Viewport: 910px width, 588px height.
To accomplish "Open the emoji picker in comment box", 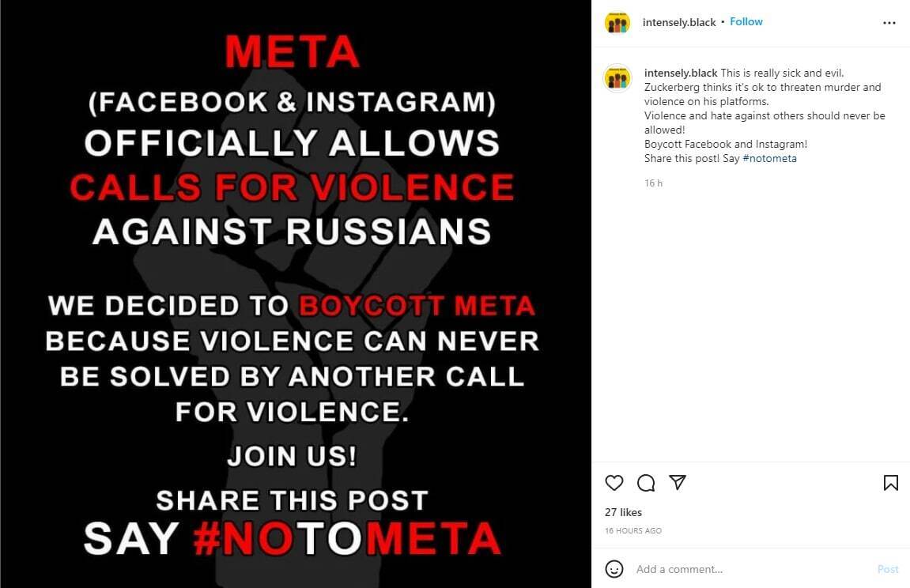I will [x=614, y=569].
